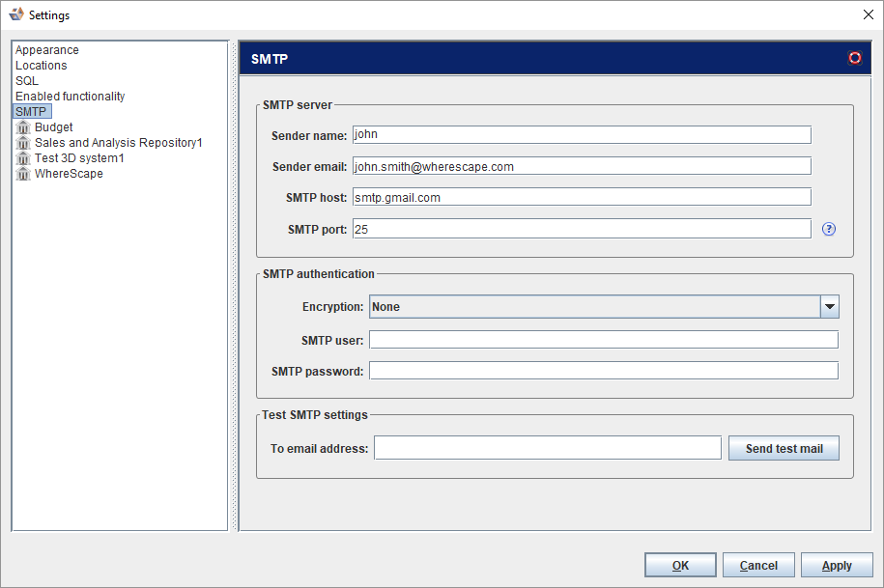Viewport: 884px width, 588px height.
Task: Click the Cancel button
Action: click(758, 566)
